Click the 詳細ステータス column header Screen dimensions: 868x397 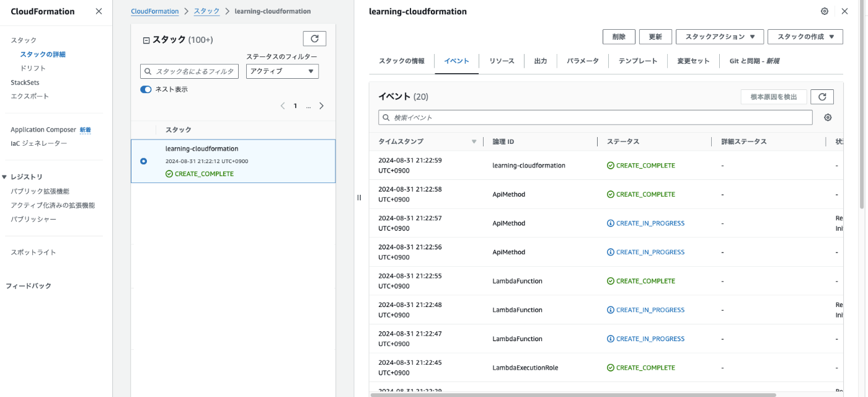coord(744,142)
